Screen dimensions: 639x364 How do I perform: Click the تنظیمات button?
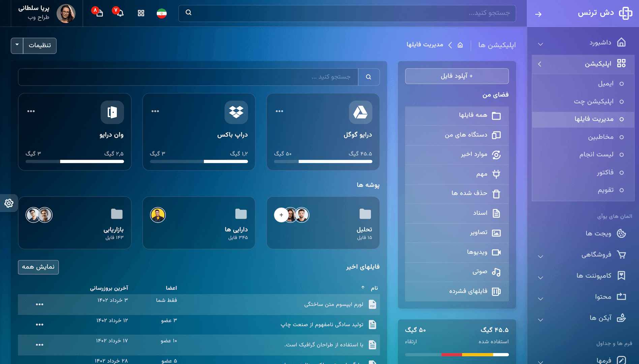[x=40, y=45]
